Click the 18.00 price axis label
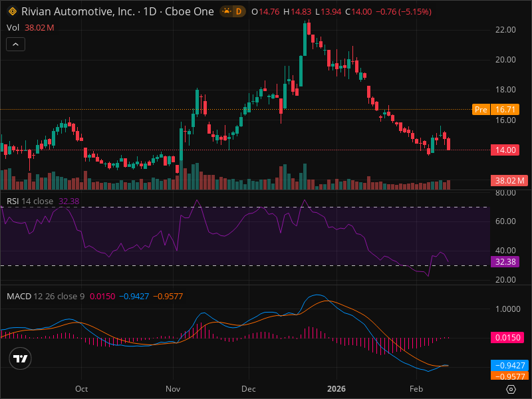The image size is (532, 399). click(505, 90)
